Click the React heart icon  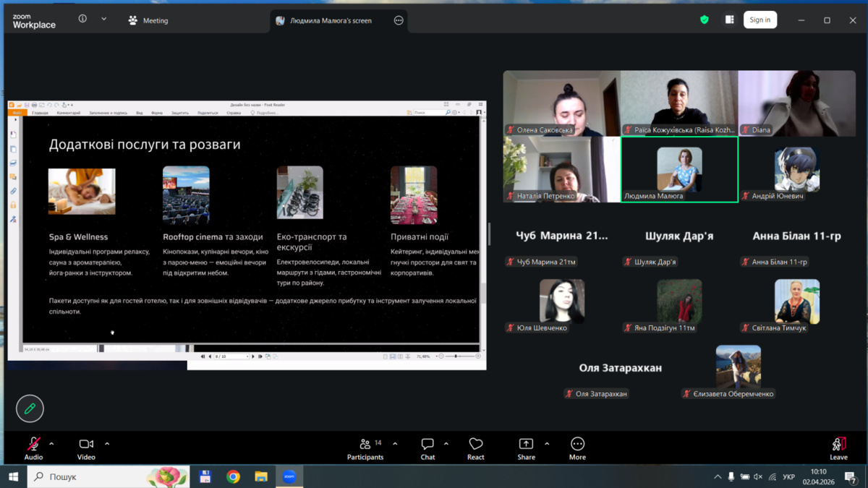click(x=475, y=448)
